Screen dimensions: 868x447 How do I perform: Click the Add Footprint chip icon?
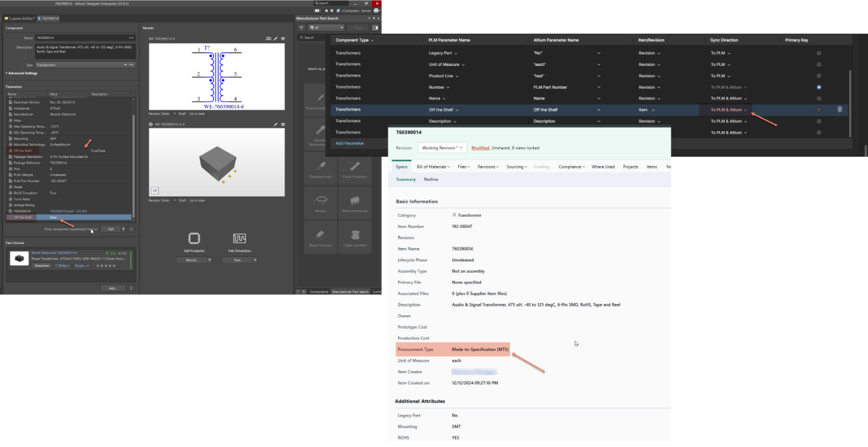click(x=194, y=238)
